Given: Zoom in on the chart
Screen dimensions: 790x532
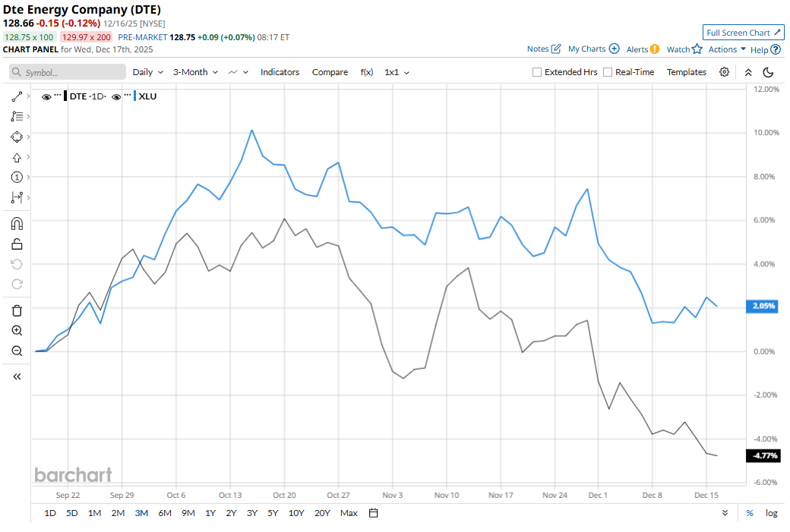Looking at the screenshot, I should coord(17,331).
